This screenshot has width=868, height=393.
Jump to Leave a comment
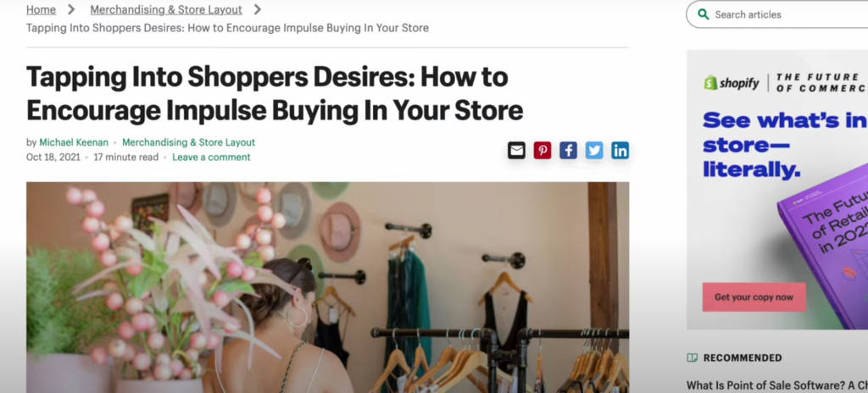click(x=211, y=158)
